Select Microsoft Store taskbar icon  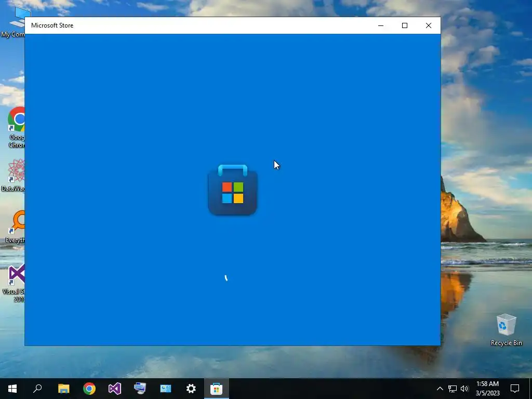217,389
